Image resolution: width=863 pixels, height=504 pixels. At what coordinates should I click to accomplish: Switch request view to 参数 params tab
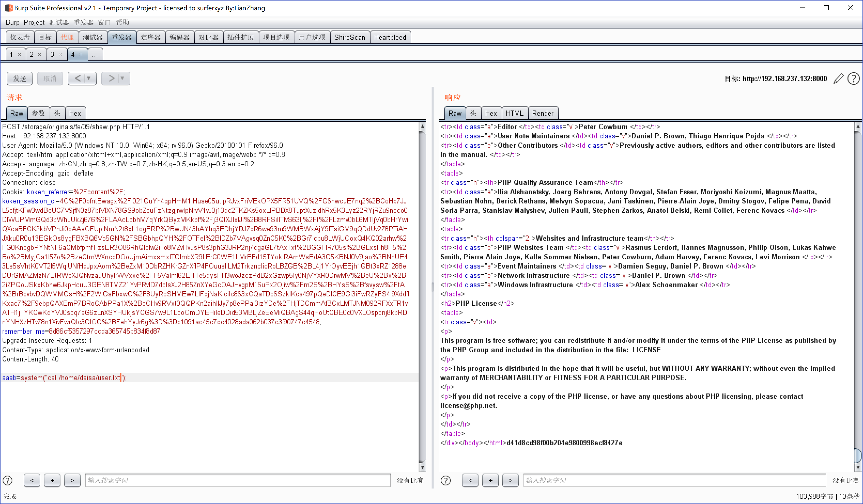(x=38, y=113)
